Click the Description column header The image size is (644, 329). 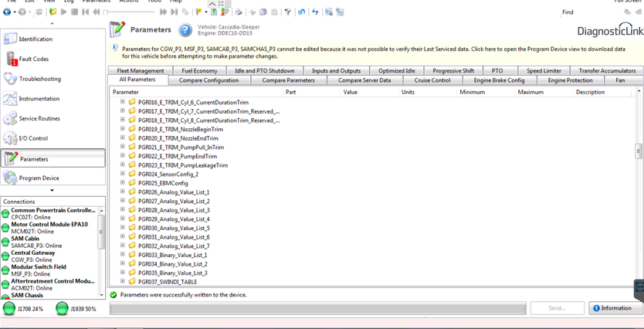pyautogui.click(x=602, y=92)
